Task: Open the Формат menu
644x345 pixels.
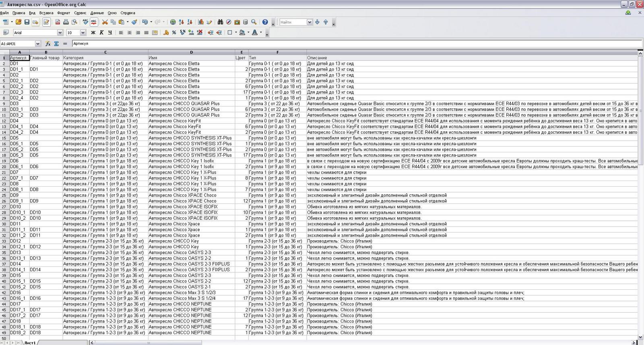Action: coord(64,13)
